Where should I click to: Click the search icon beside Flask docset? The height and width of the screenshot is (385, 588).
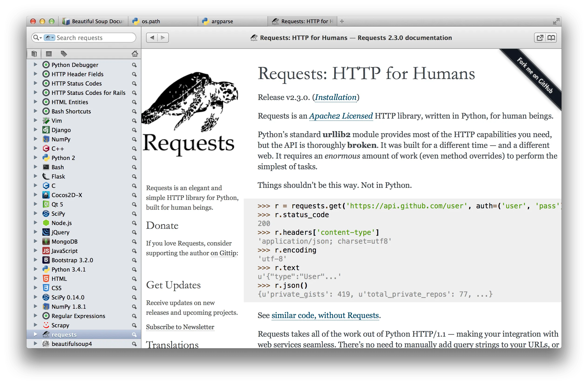(x=134, y=176)
